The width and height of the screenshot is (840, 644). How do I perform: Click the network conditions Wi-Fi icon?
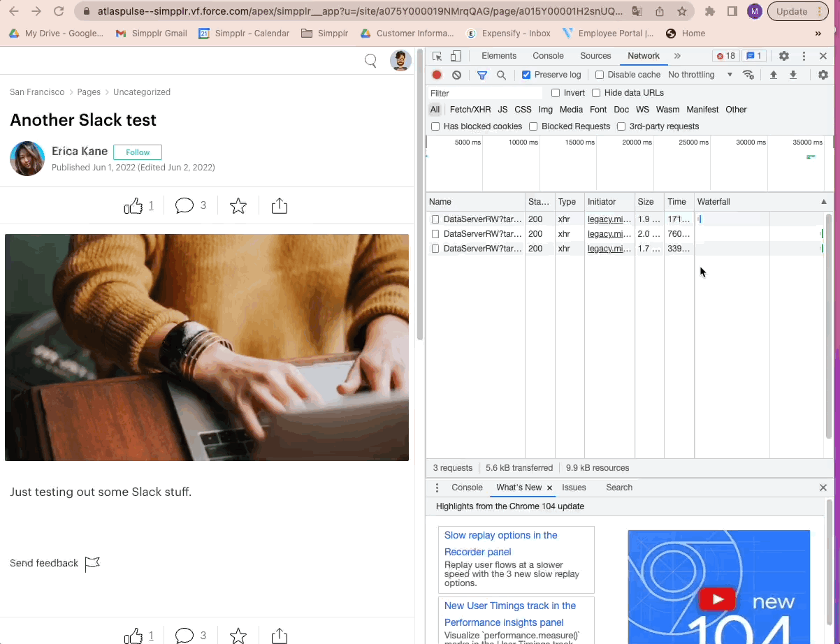point(748,75)
